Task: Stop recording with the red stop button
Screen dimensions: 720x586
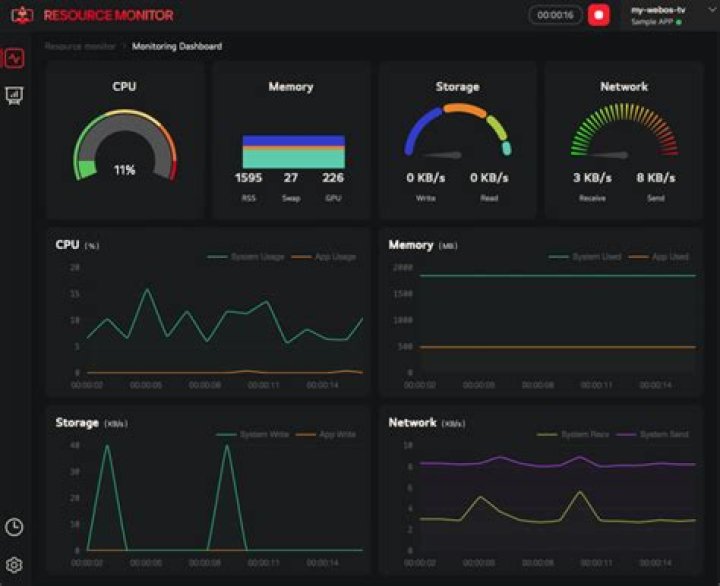Action: [599, 15]
